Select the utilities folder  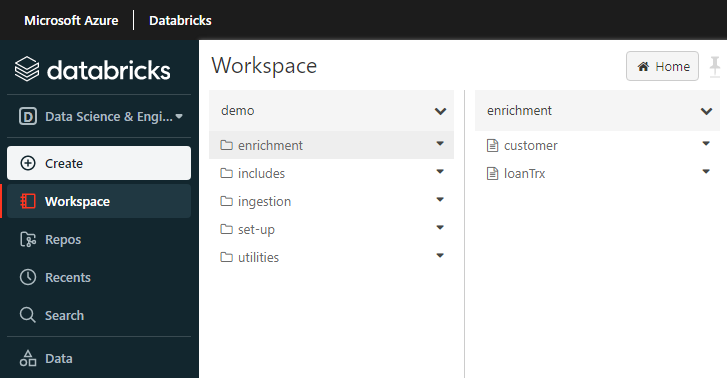click(331, 257)
